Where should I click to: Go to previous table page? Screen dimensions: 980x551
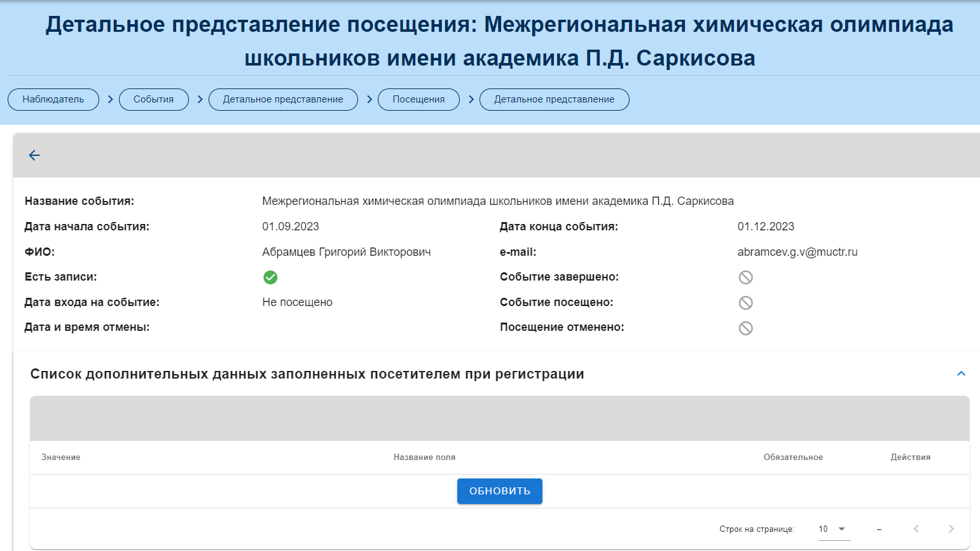[916, 529]
